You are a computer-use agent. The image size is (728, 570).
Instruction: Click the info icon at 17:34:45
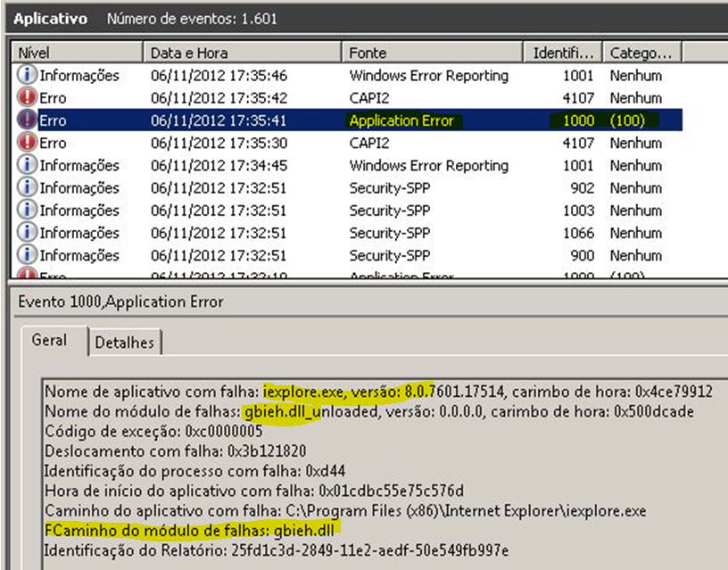27,165
